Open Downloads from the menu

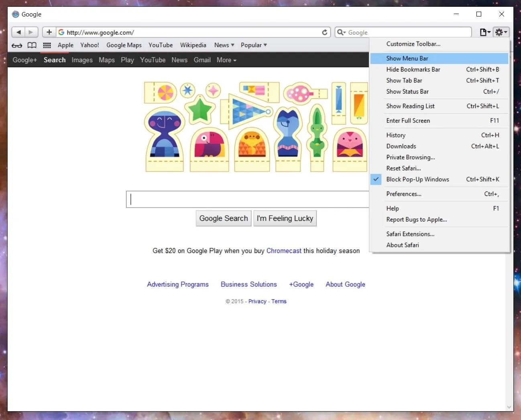(x=440, y=146)
